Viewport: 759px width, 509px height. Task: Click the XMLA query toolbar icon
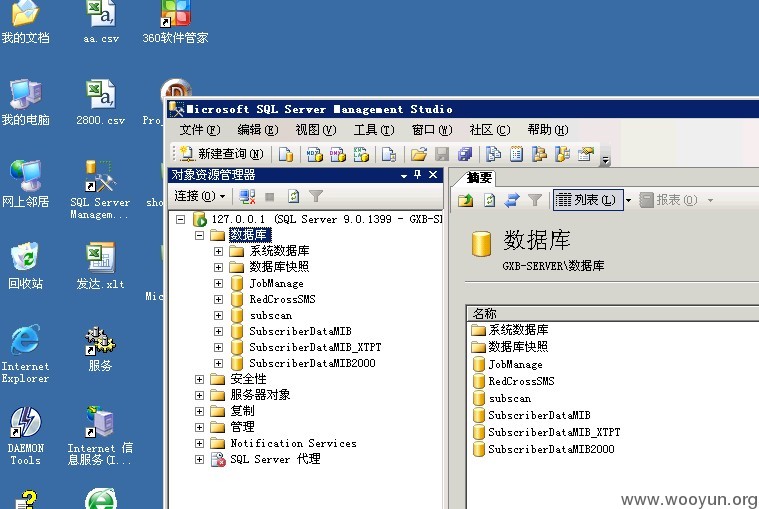(x=361, y=154)
